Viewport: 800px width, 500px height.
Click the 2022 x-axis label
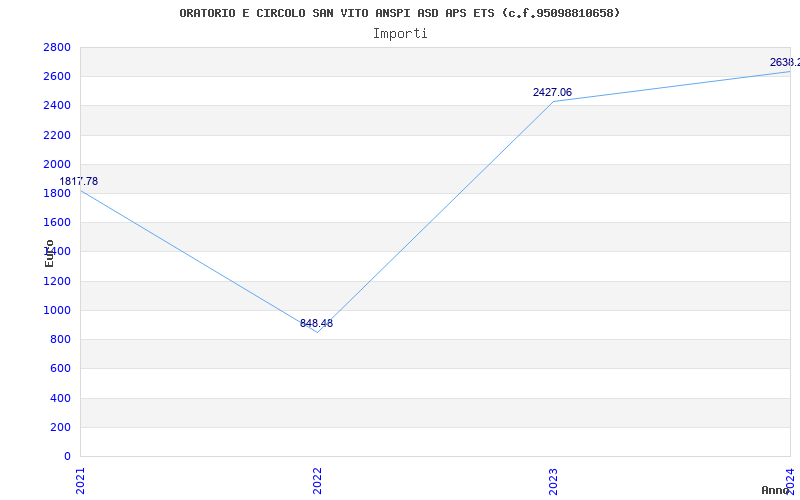pyautogui.click(x=317, y=481)
